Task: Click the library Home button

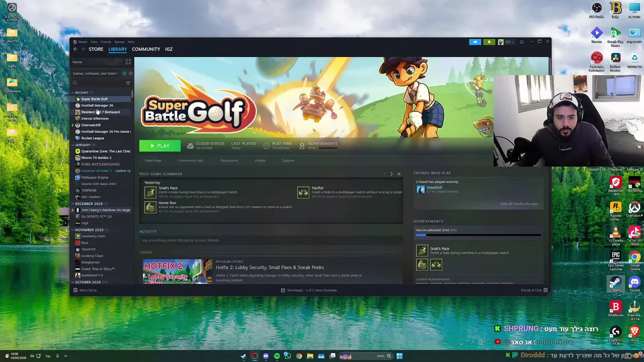Action: coord(97,62)
